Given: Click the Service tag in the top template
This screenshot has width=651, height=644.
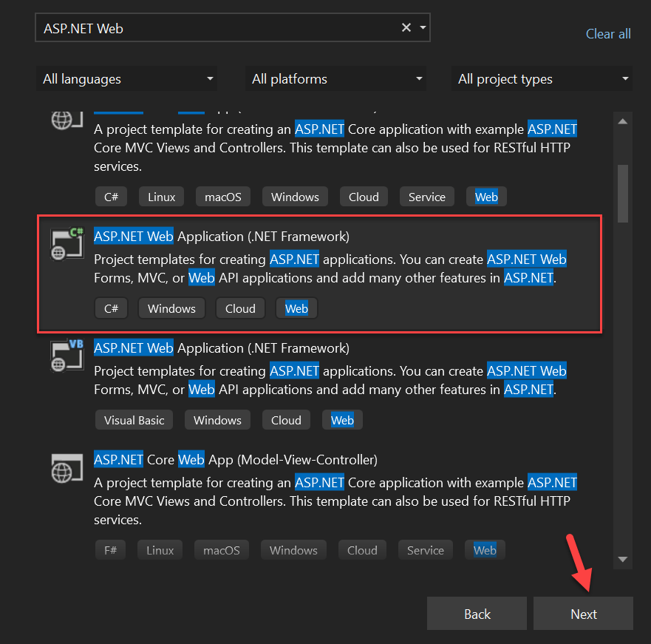Looking at the screenshot, I should tap(427, 197).
